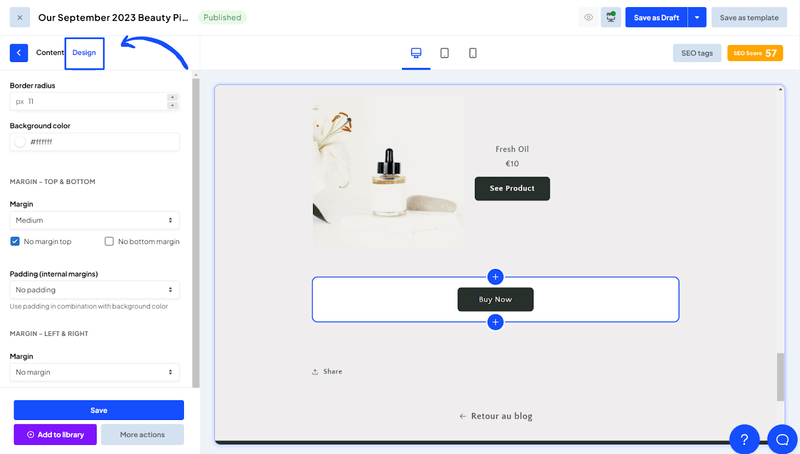Enable No bottom margin checkbox
The width and height of the screenshot is (800, 454).
(x=109, y=241)
